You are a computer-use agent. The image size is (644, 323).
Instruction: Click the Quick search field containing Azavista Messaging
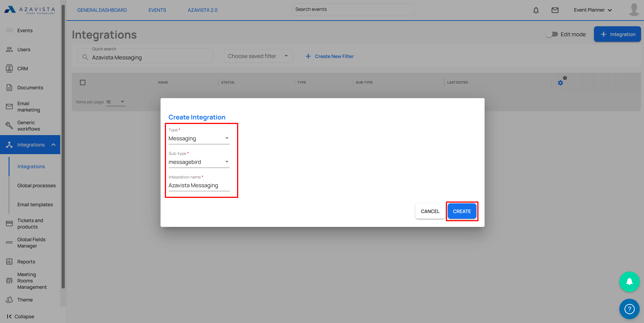pyautogui.click(x=145, y=56)
